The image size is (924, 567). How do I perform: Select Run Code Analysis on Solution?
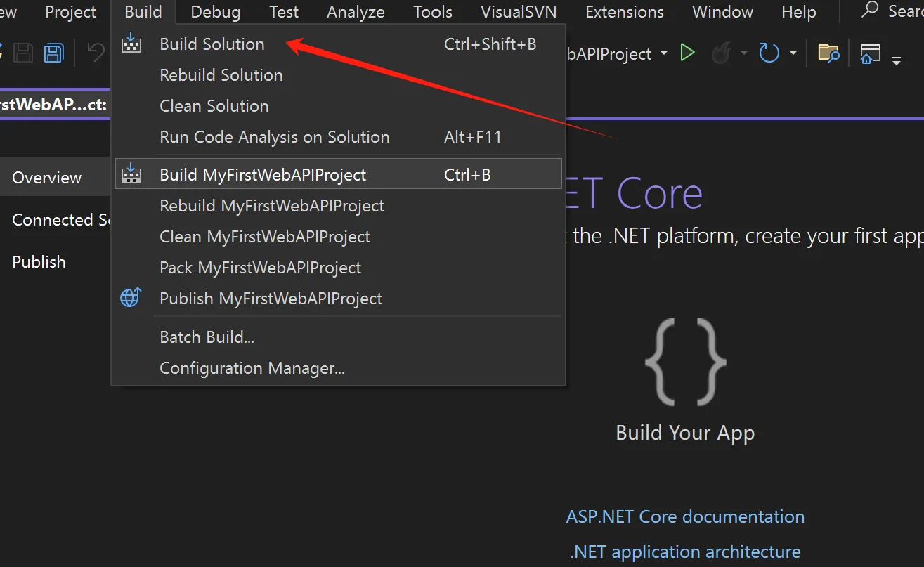tap(338, 136)
